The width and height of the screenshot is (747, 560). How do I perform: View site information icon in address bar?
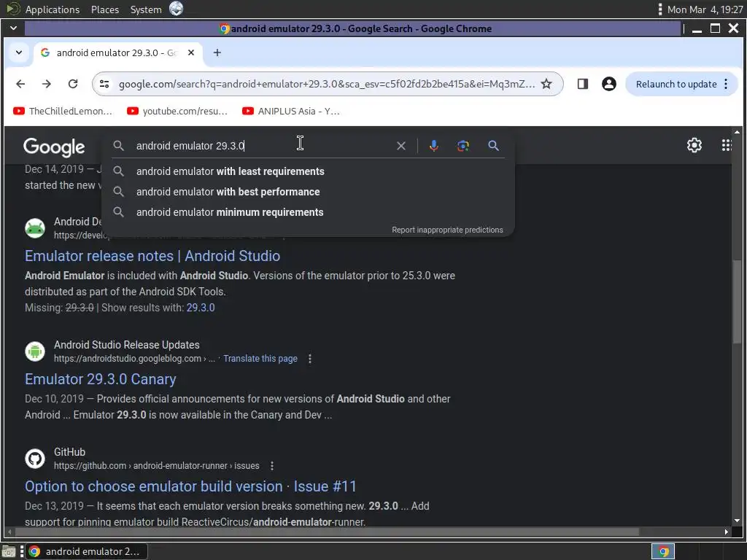click(x=104, y=84)
